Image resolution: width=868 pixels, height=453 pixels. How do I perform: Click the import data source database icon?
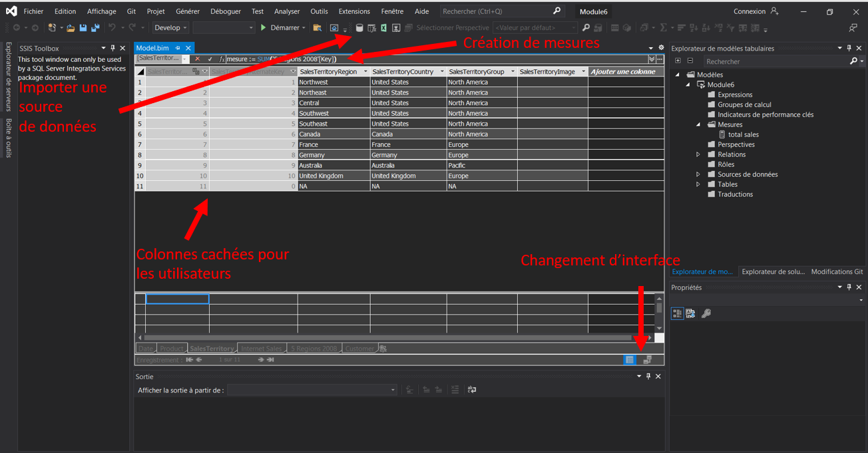tap(359, 28)
